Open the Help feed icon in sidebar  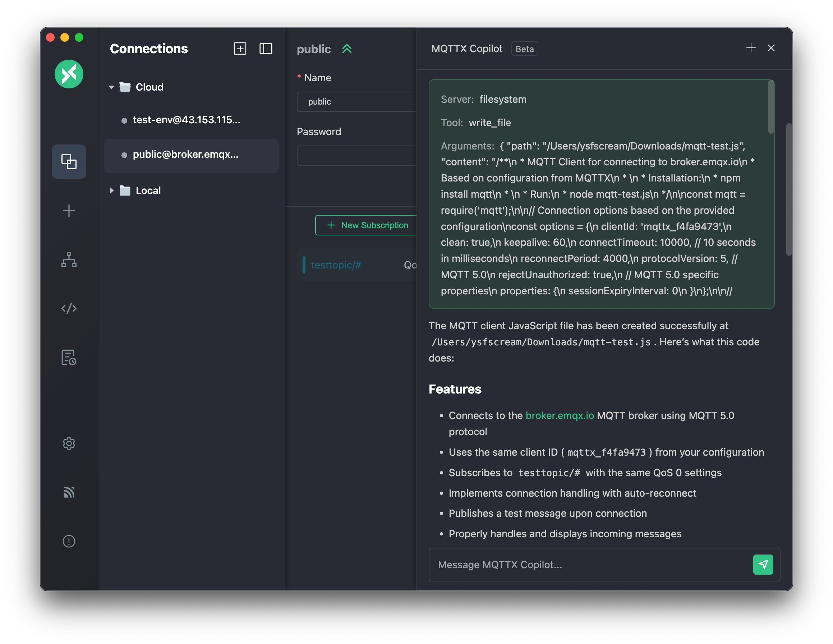click(69, 492)
